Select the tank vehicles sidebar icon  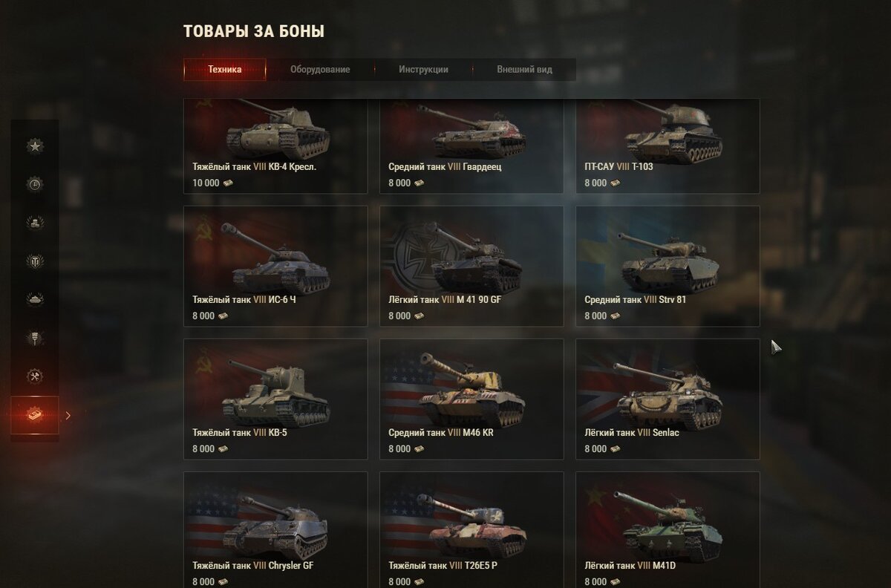click(x=35, y=300)
